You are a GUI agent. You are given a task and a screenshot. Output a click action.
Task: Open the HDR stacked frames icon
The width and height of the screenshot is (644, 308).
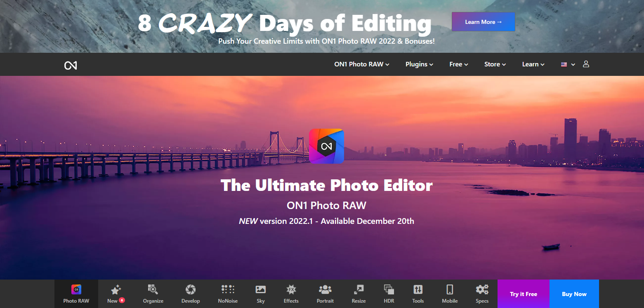click(389, 289)
